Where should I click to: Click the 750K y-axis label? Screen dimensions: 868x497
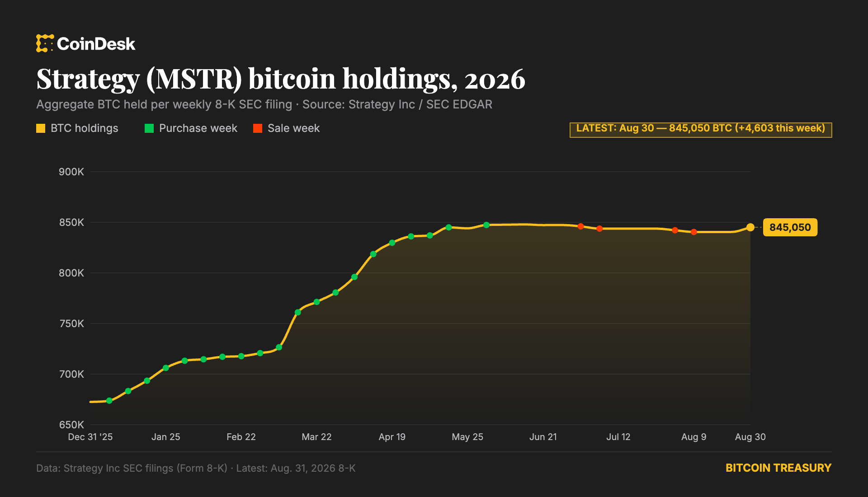click(x=71, y=324)
